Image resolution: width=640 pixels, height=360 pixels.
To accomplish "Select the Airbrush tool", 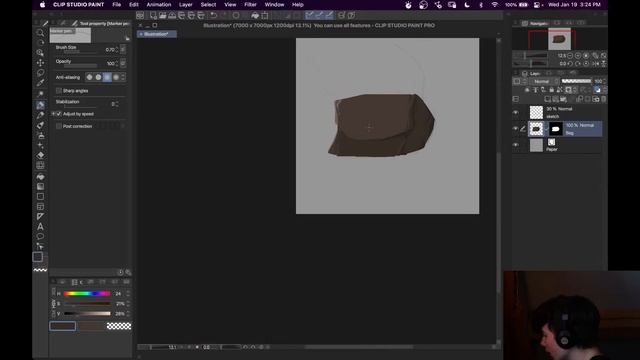I will (40, 135).
